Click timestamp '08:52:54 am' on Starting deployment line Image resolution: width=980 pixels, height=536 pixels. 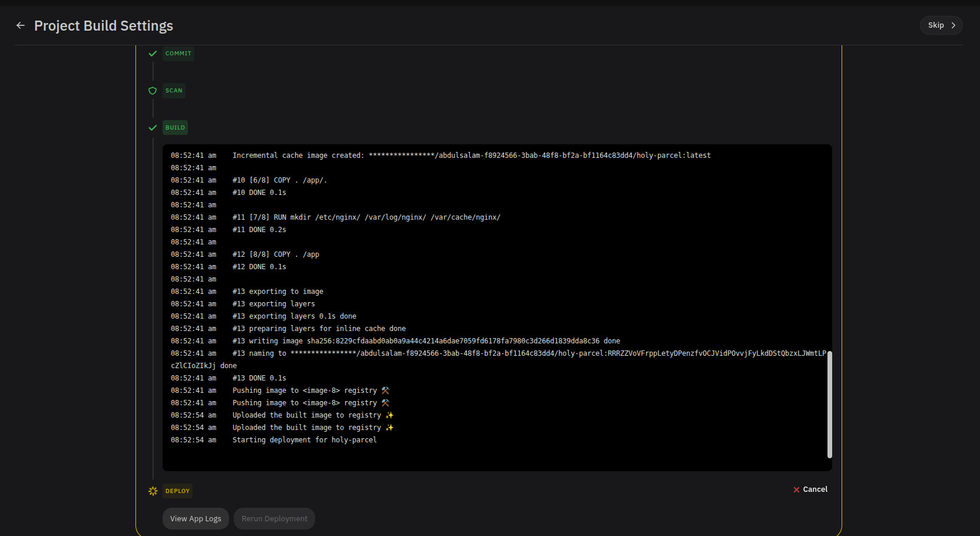(194, 440)
